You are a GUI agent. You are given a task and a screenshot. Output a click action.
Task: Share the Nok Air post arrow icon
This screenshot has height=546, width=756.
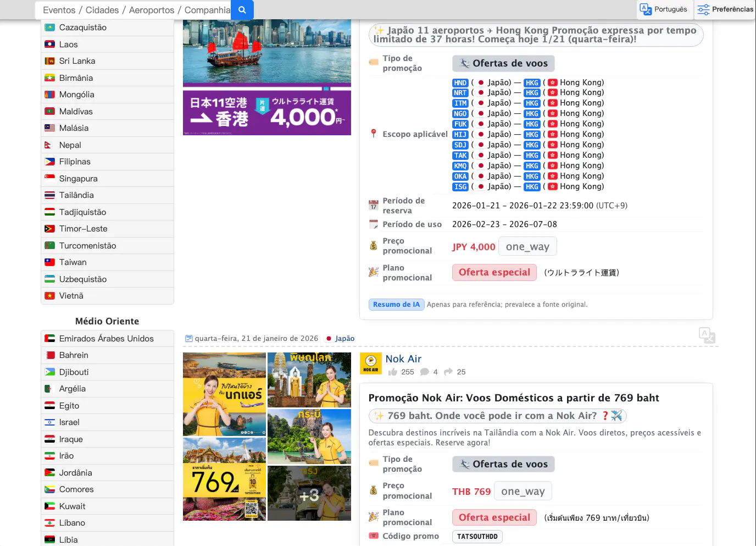point(448,372)
